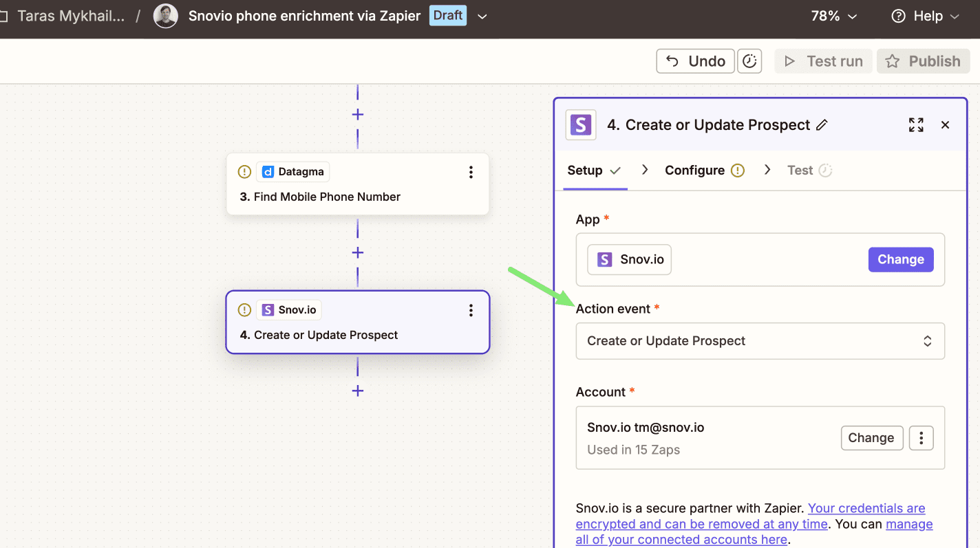The width and height of the screenshot is (980, 548).
Task: Open the Action event dropdown
Action: tap(760, 341)
